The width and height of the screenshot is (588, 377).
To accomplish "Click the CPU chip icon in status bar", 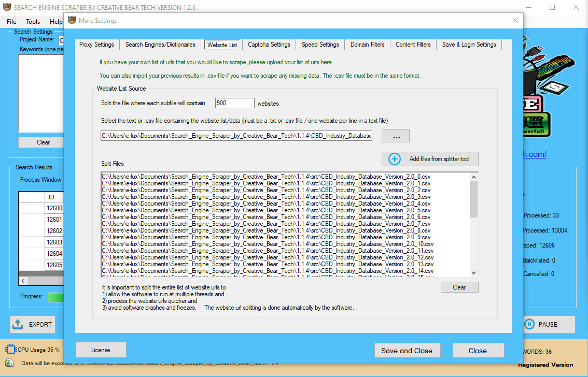I will (10, 350).
